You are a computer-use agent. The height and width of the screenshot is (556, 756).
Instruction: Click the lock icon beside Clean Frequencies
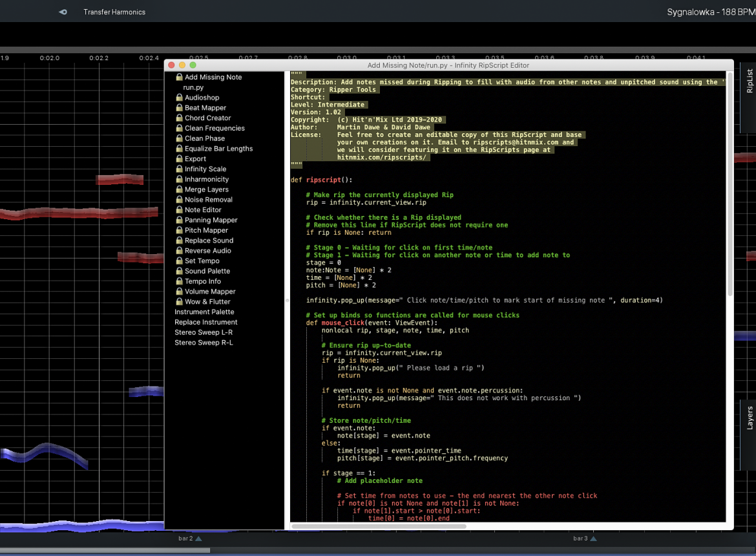tap(179, 128)
